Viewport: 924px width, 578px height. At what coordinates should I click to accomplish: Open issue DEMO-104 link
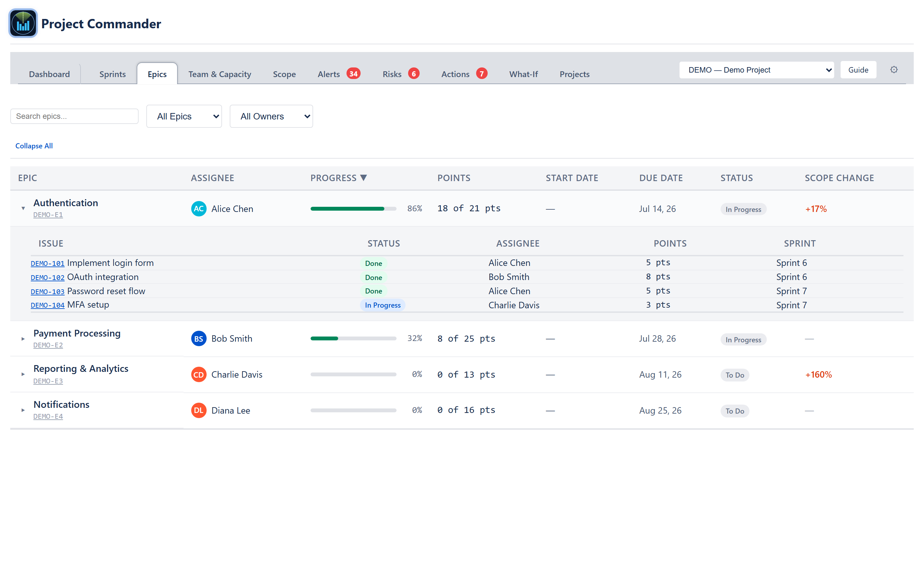47,305
